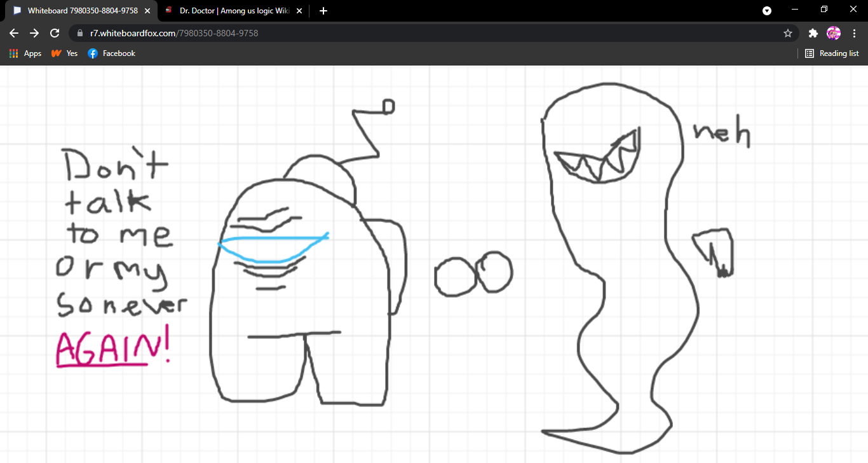
Task: Reload the whiteboard page
Action: pos(55,33)
